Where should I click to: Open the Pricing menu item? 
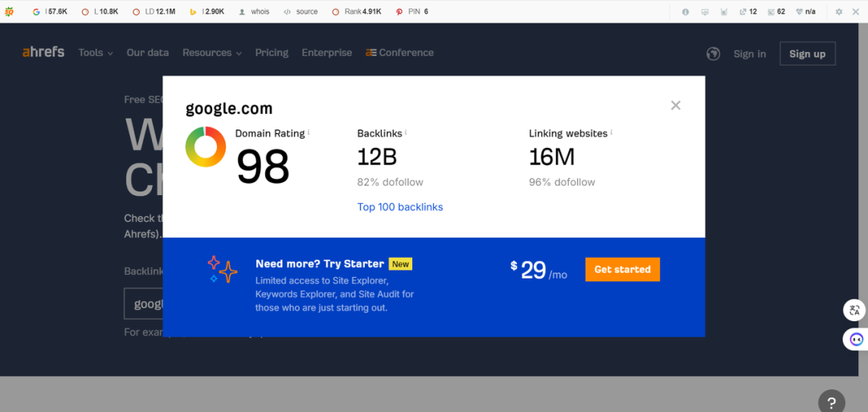click(272, 53)
